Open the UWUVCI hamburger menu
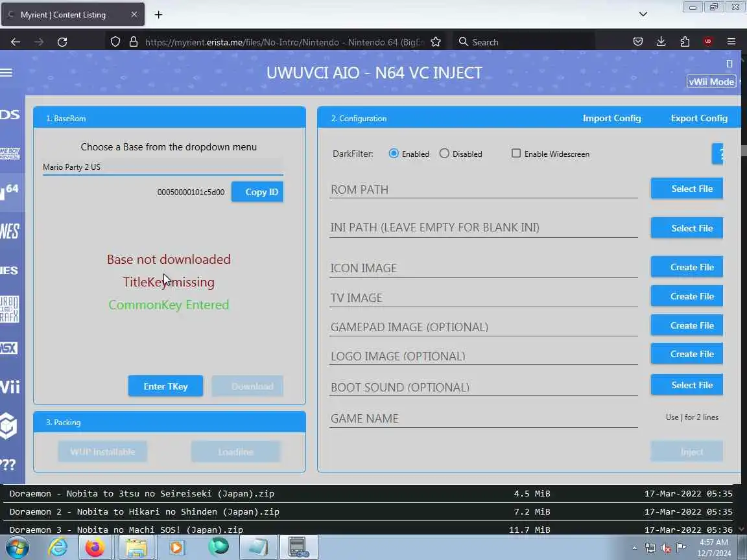This screenshot has width=747, height=560. 6,73
